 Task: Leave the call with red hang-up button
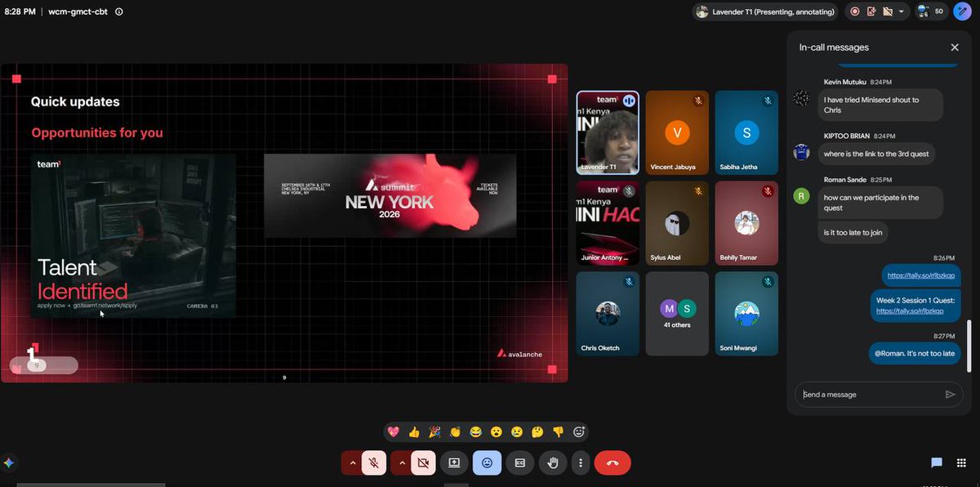[x=612, y=463]
